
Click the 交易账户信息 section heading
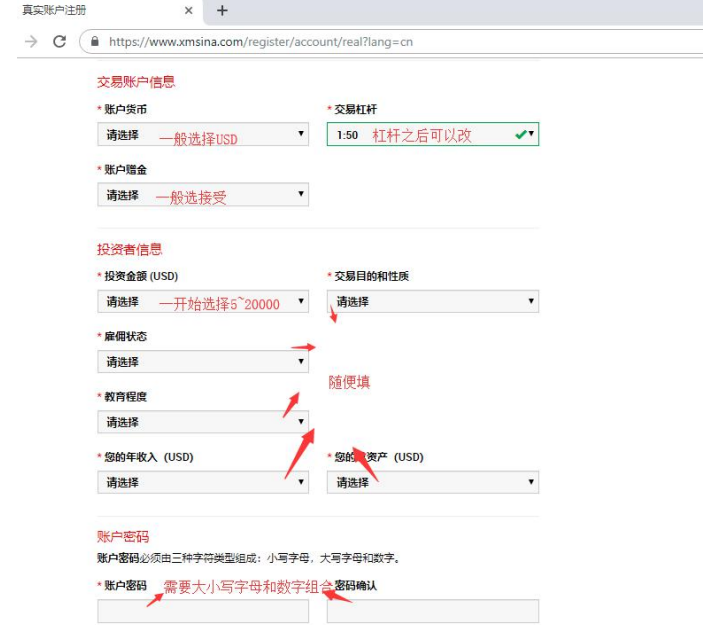click(x=136, y=82)
